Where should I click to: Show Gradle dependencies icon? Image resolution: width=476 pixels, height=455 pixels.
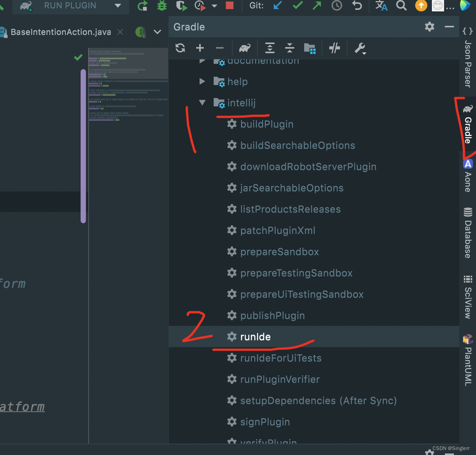coord(310,48)
